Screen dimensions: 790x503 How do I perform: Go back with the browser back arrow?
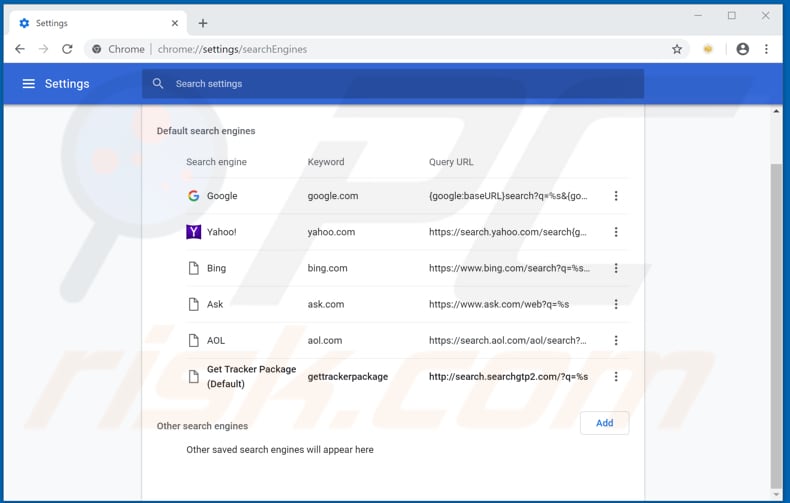tap(20, 49)
